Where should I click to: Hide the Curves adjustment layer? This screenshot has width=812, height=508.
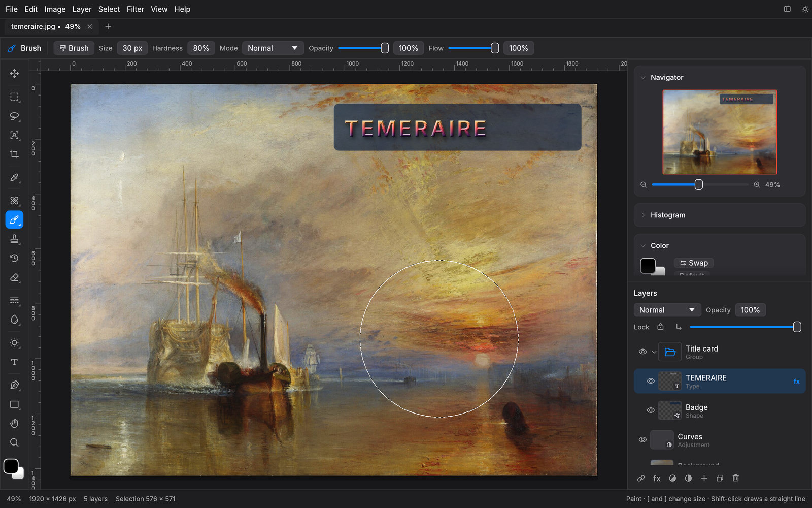click(x=642, y=440)
